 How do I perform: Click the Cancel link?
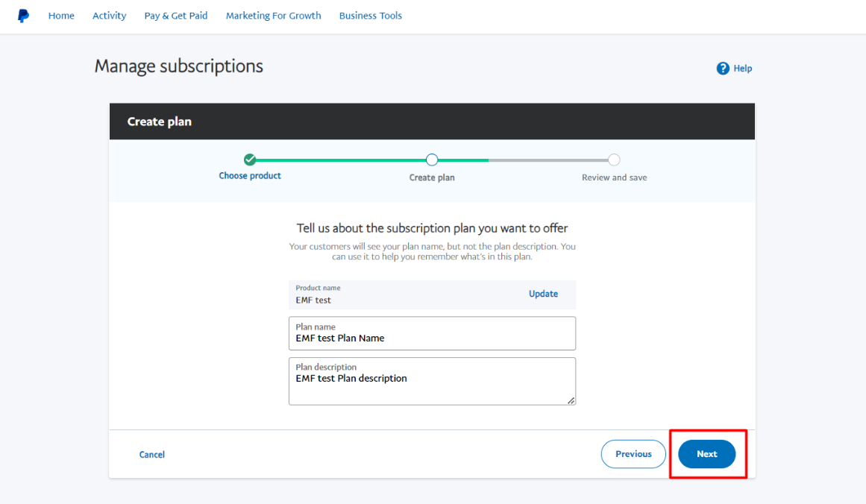coord(152,454)
